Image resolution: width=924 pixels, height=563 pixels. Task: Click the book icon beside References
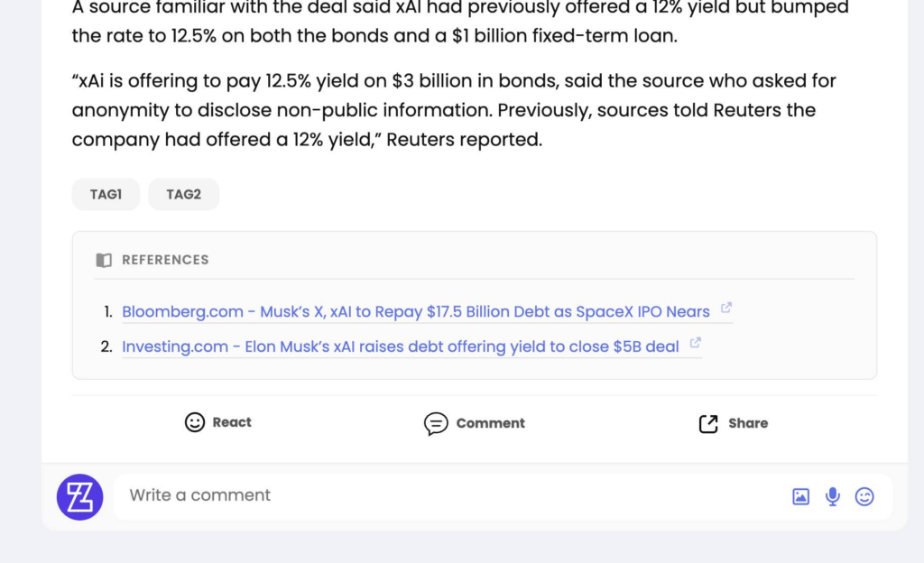104,260
